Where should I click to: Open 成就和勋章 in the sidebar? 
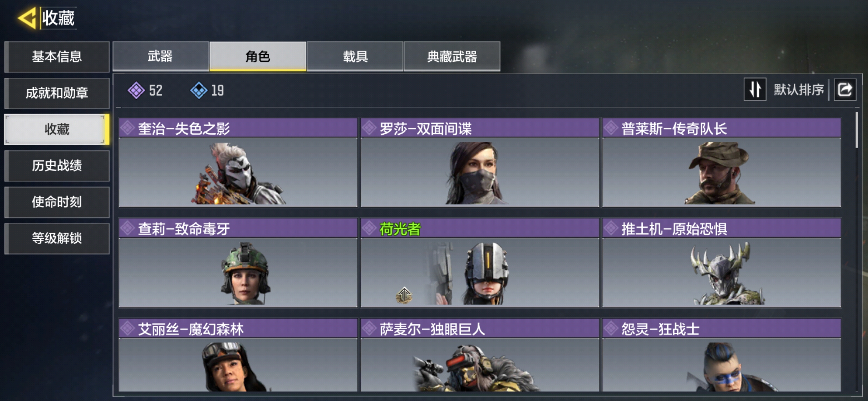(x=57, y=93)
